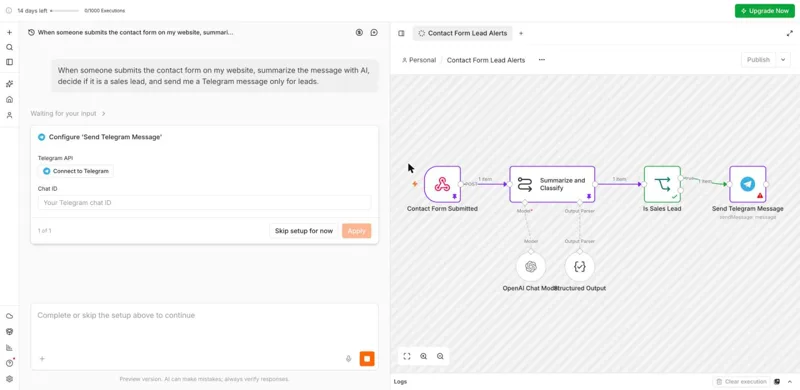Viewport: 800px width, 390px height.
Task: Click the Personal breadcrumb
Action: 419,60
